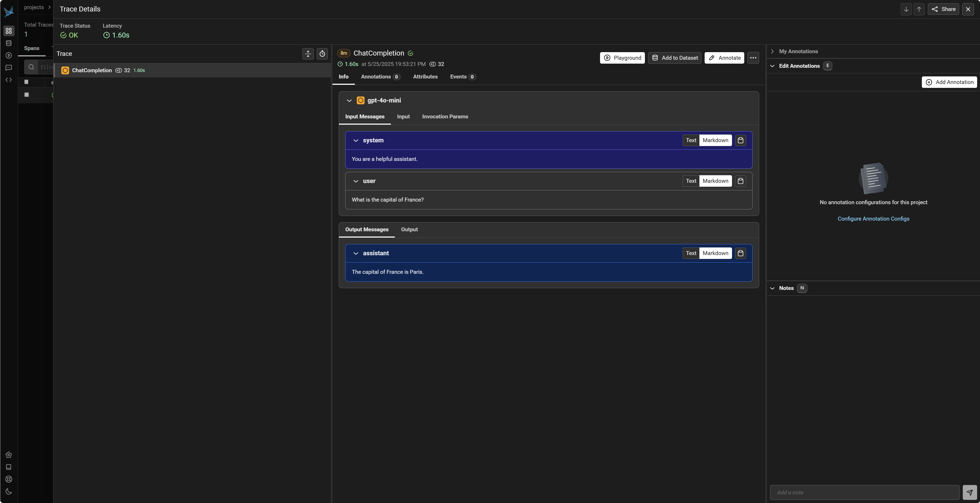Switch user message to Text view

[x=691, y=181]
